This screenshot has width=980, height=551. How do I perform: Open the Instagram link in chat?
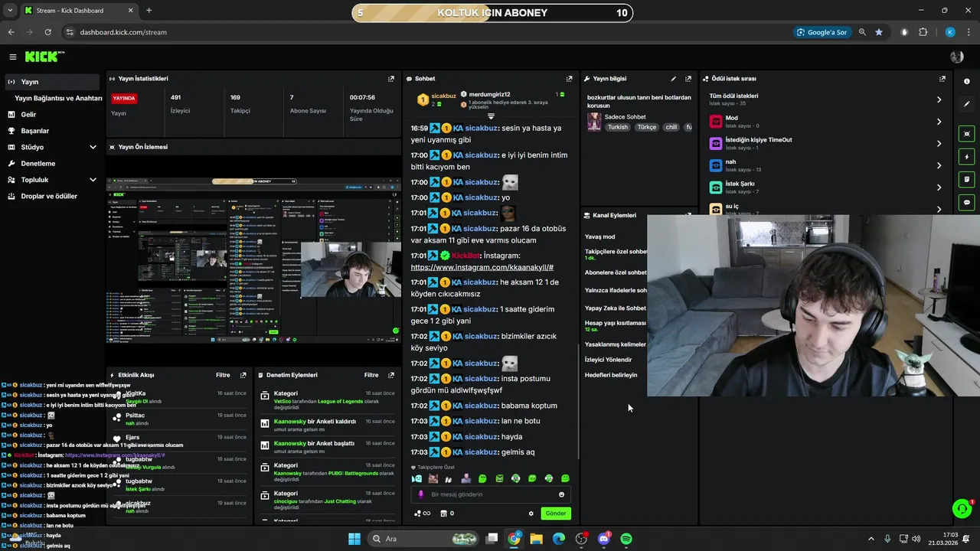[x=482, y=267]
